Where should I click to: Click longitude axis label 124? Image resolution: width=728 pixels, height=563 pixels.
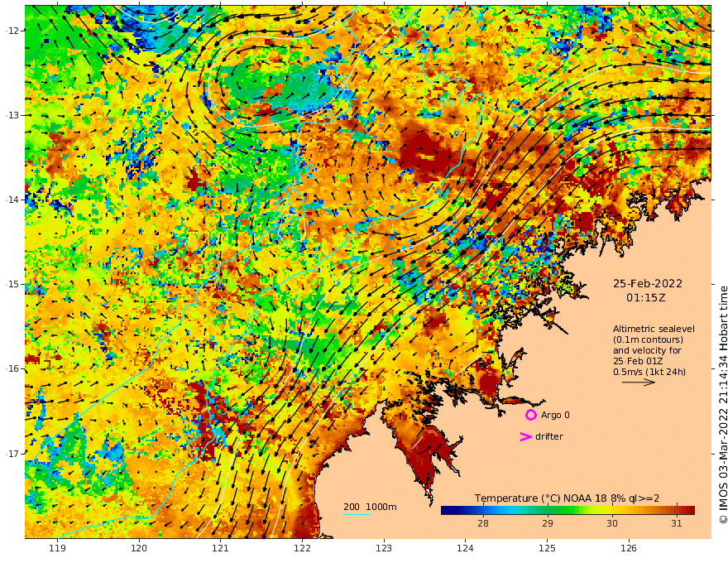pos(465,548)
